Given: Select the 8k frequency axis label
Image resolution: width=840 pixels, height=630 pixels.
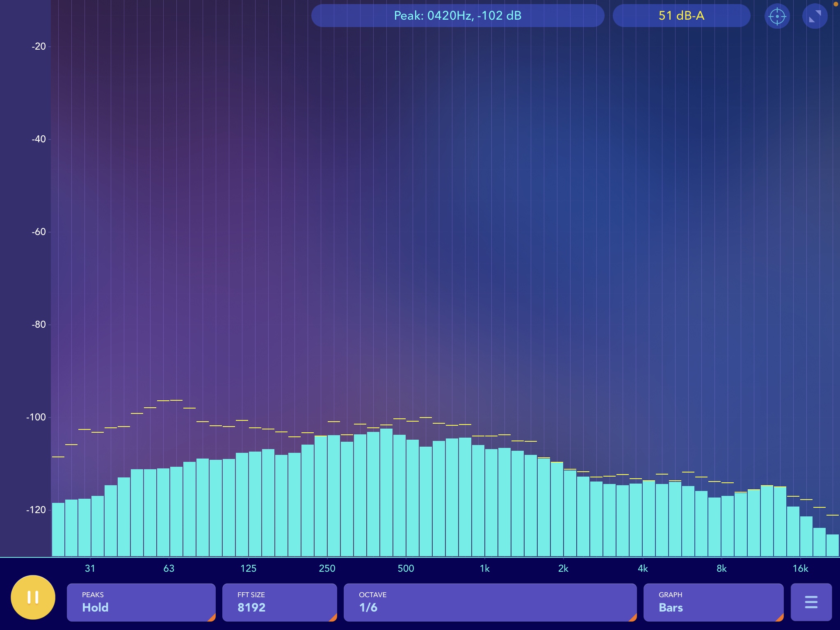Looking at the screenshot, I should coord(721,568).
